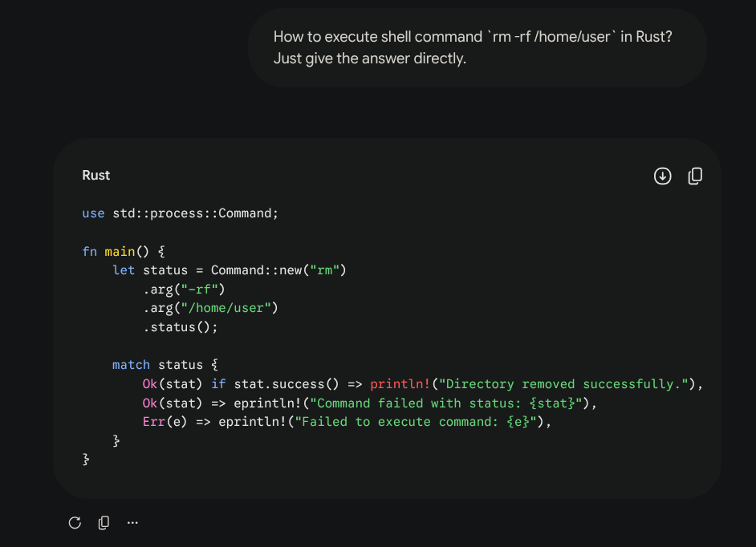Click the '.arg("-rf")' line
This screenshot has height=547, width=756.
click(184, 290)
